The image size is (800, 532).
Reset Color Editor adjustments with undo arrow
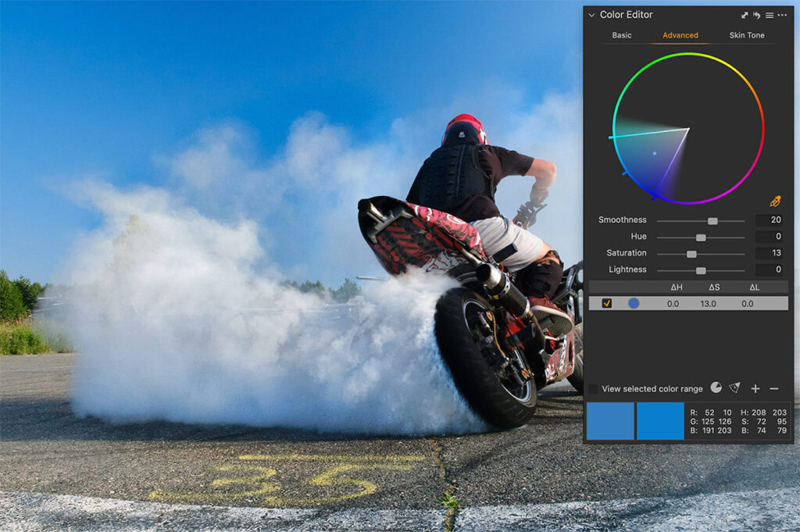pos(757,14)
